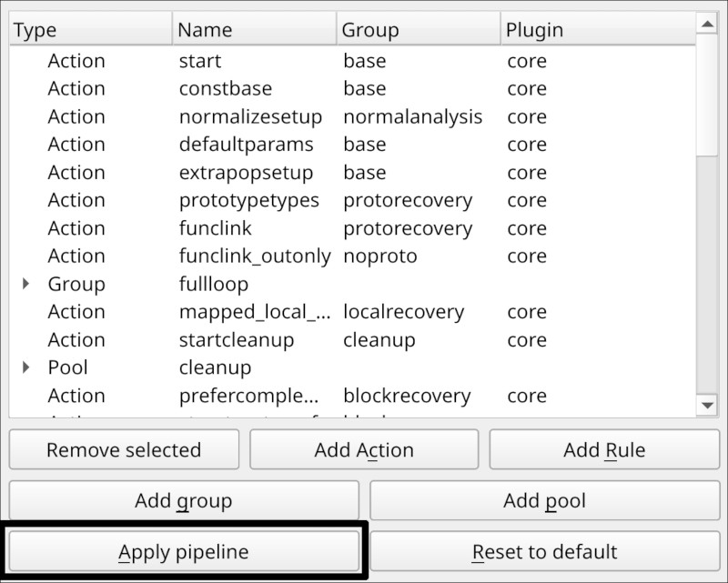Sort by the Name column header
Viewport: 728px width, 583px height.
click(255, 29)
